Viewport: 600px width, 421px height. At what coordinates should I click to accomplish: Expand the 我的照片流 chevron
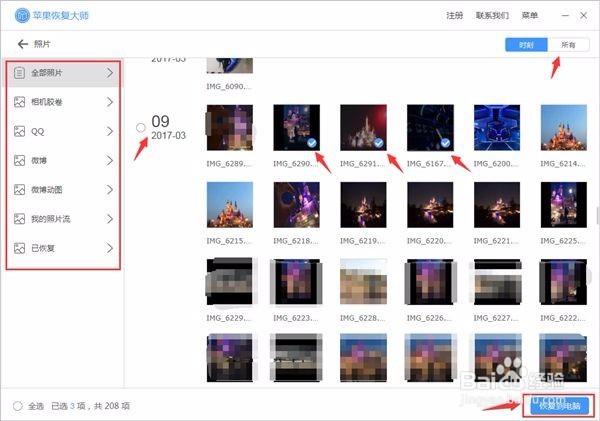(110, 219)
